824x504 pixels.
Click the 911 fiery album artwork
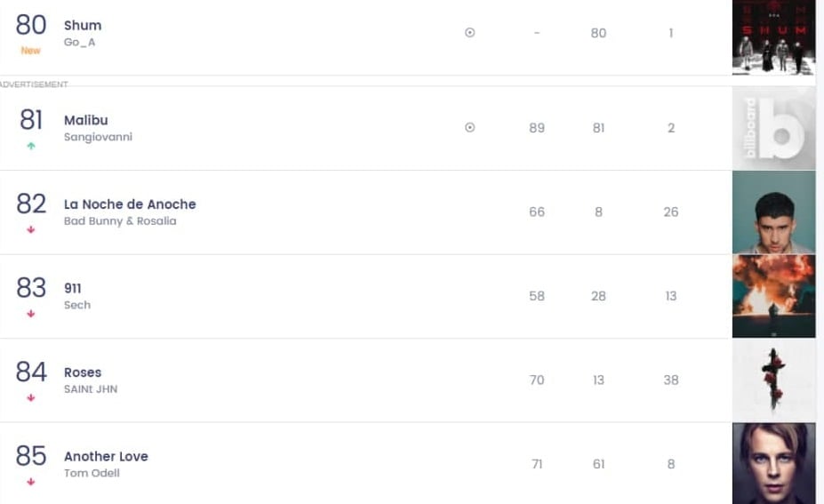point(773,296)
